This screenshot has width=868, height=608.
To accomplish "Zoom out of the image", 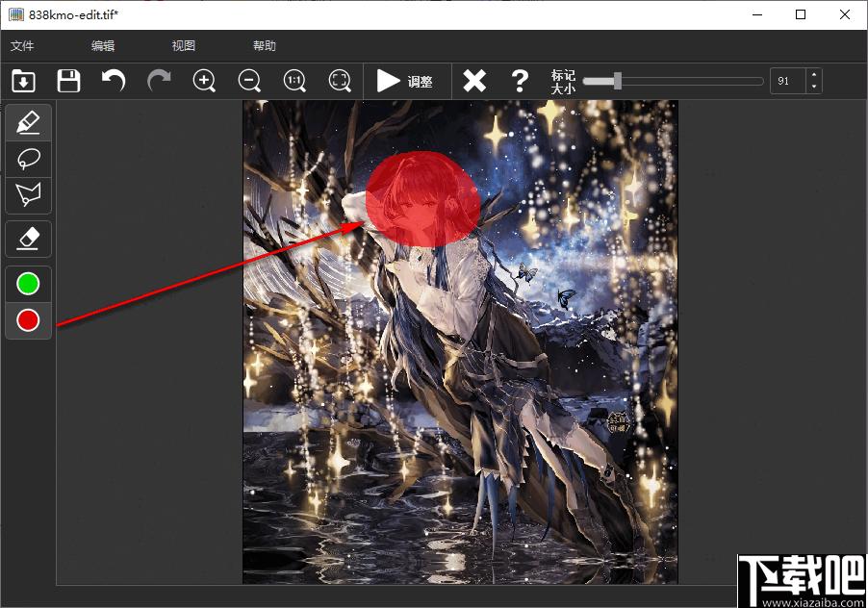I will pyautogui.click(x=249, y=81).
